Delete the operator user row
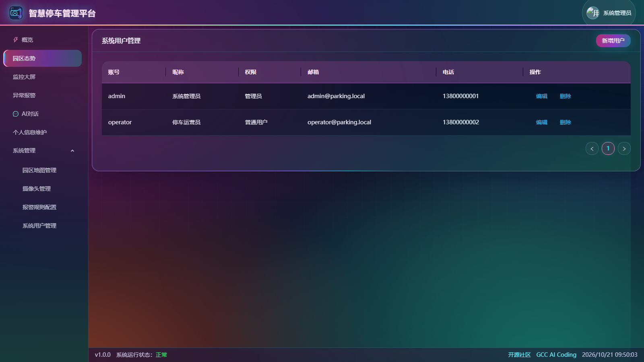 point(566,122)
